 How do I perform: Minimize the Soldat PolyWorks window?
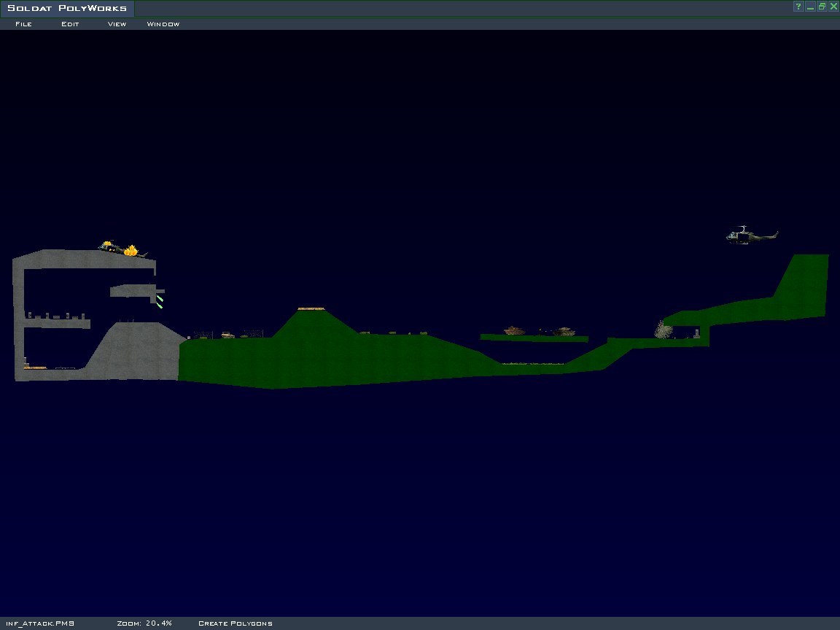pyautogui.click(x=810, y=7)
